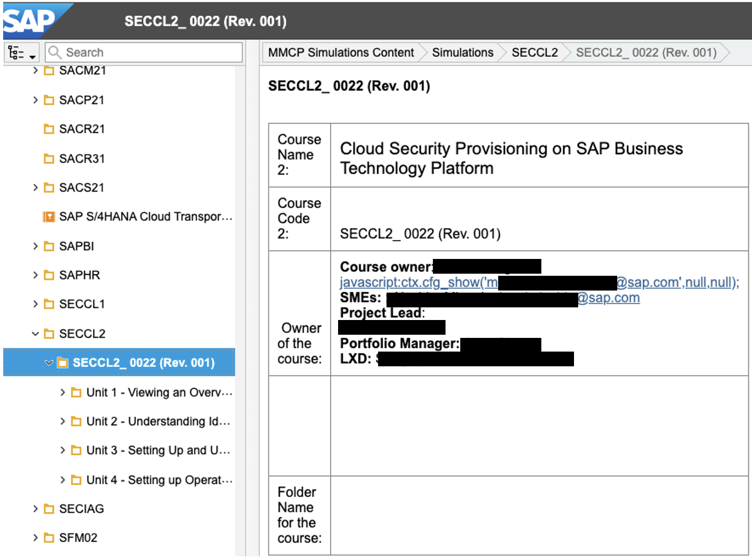Click the SACP21 folder icon
This screenshot has width=752, height=560.
49,100
